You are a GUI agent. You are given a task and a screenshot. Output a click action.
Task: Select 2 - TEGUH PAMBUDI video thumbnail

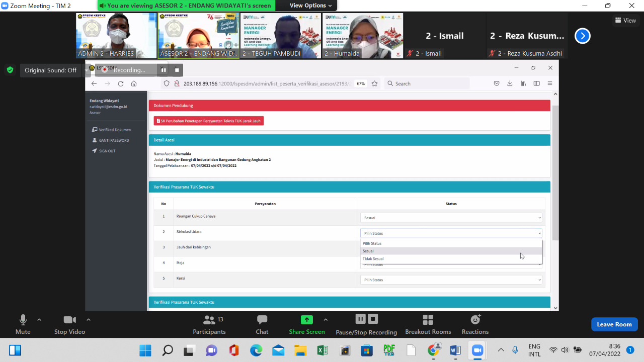point(281,36)
